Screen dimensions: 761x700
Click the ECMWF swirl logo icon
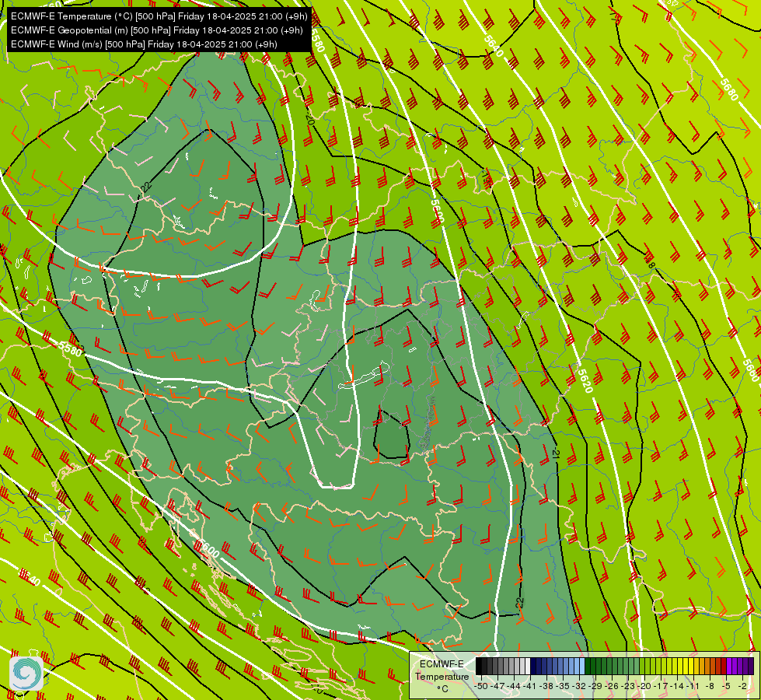click(x=26, y=673)
